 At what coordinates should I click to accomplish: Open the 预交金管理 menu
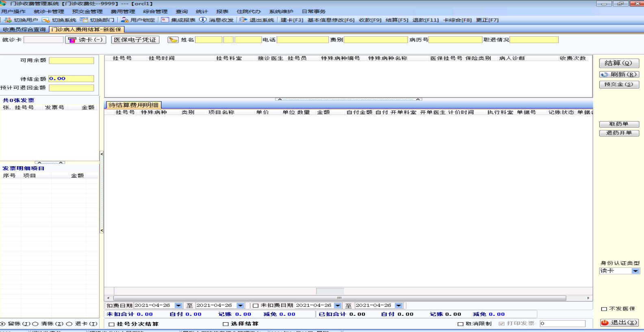coord(87,12)
